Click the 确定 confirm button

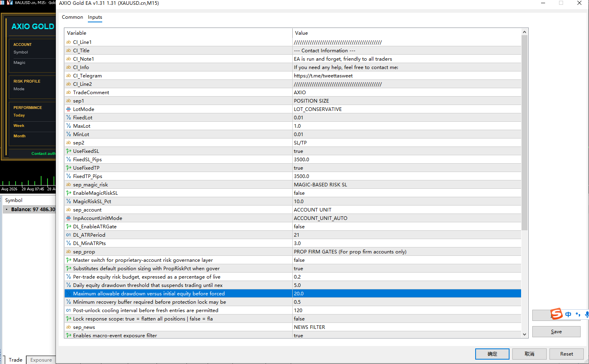492,354
